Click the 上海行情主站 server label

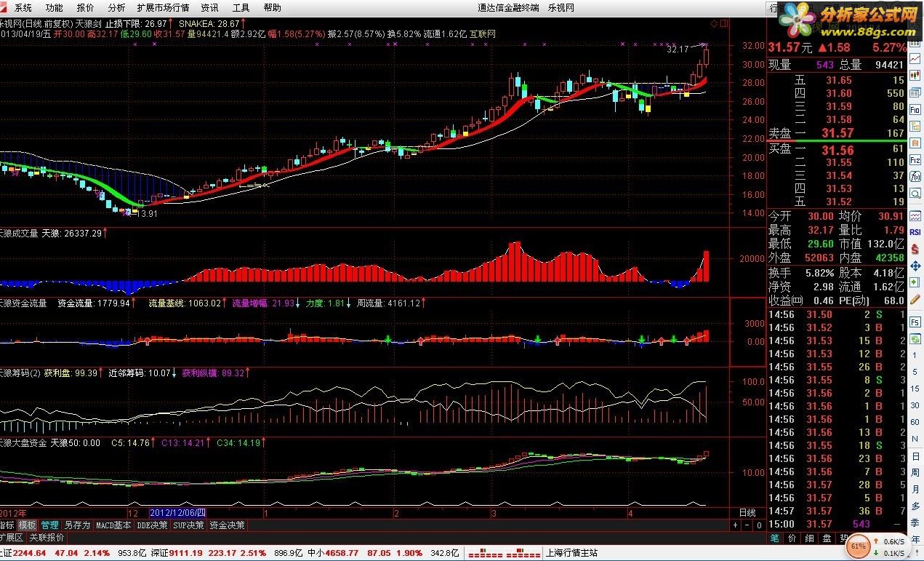pos(571,553)
